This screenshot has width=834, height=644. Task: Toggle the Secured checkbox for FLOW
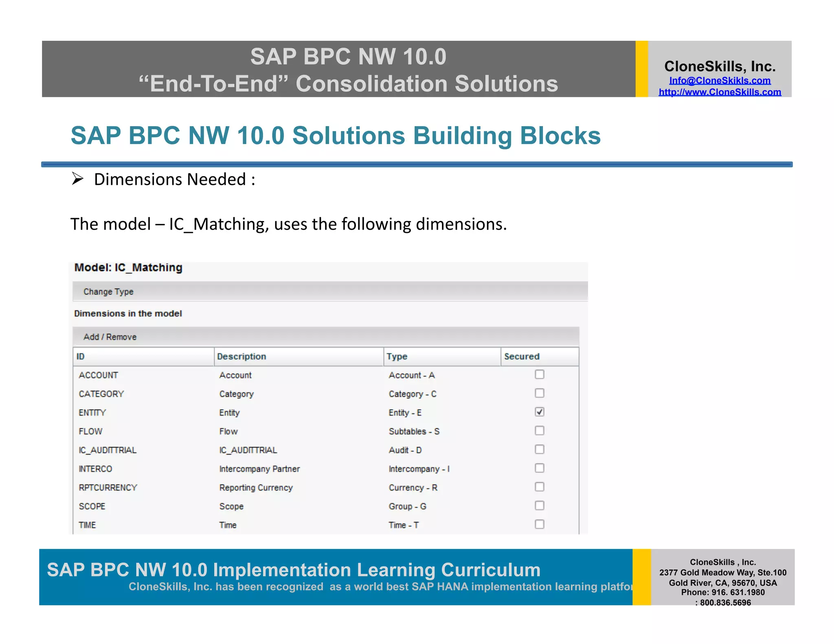point(539,431)
